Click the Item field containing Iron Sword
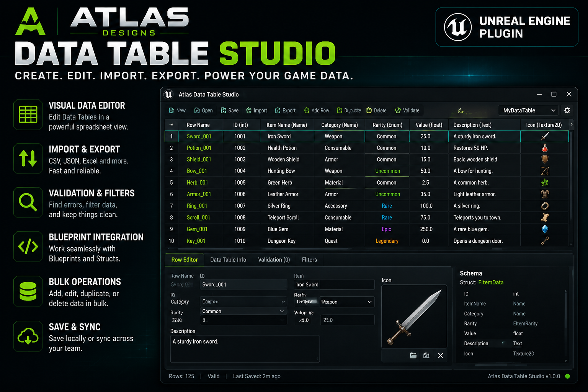Image resolution: width=588 pixels, height=392 pixels. pyautogui.click(x=334, y=284)
